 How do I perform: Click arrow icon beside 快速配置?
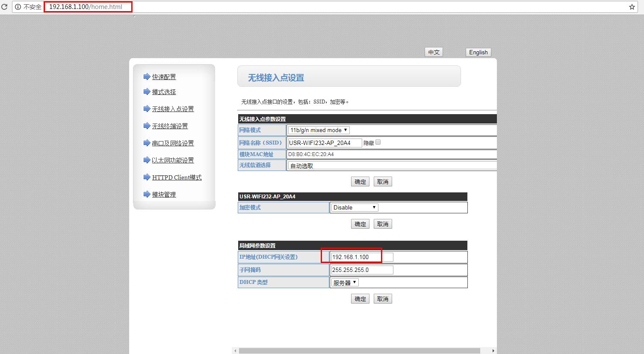click(x=147, y=77)
